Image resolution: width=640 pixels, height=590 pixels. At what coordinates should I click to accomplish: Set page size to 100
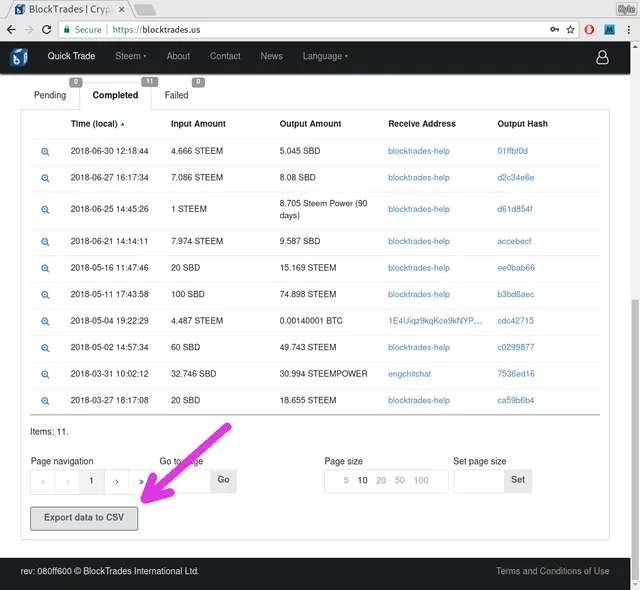(x=421, y=481)
